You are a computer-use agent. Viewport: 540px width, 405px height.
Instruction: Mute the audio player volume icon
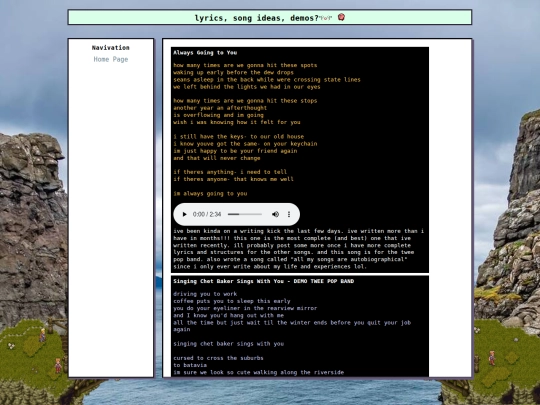click(x=275, y=214)
